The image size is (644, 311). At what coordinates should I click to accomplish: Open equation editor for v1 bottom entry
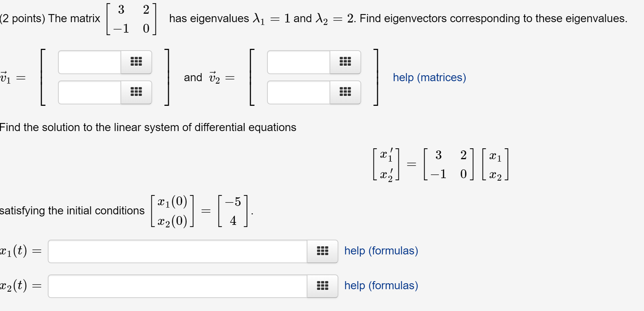pos(136,92)
